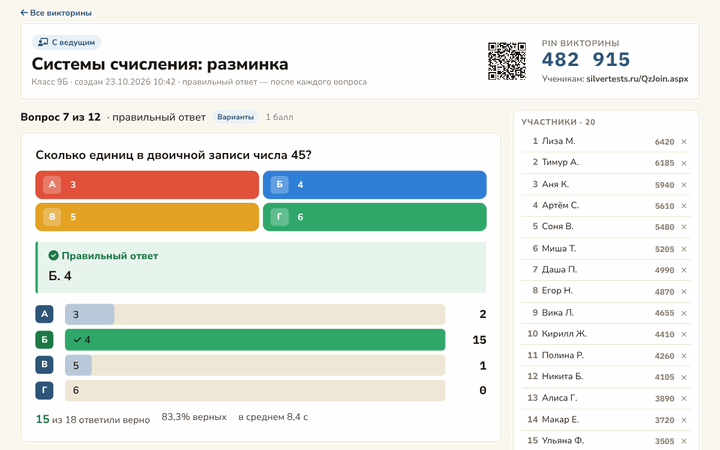Remove participant Алиса Г.
Viewport: 720px width, 450px height.
click(x=684, y=399)
